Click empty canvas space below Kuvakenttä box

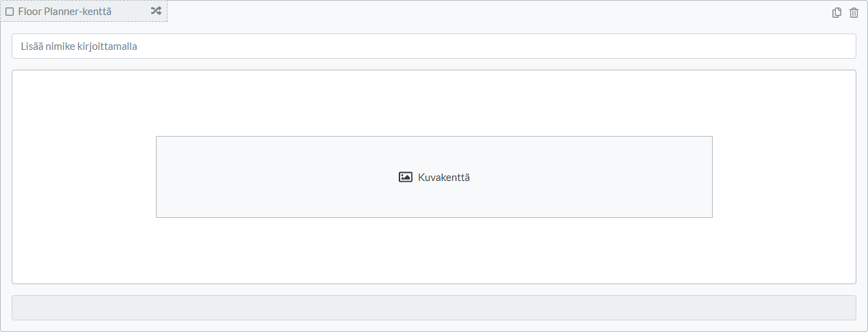434,250
